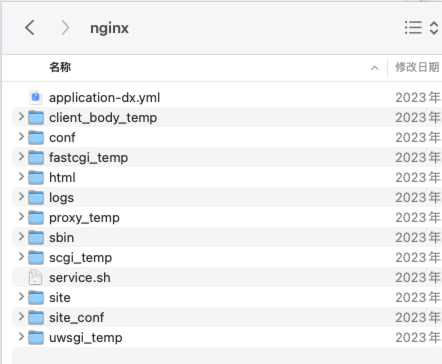Select the service.sh file name
Image resolution: width=442 pixels, height=364 pixels.
click(80, 277)
